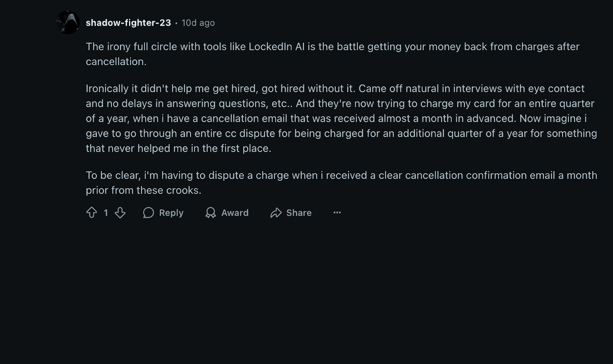Downvote the comment about LockedIn AI
Viewport: 613px width, 364px height.
120,213
